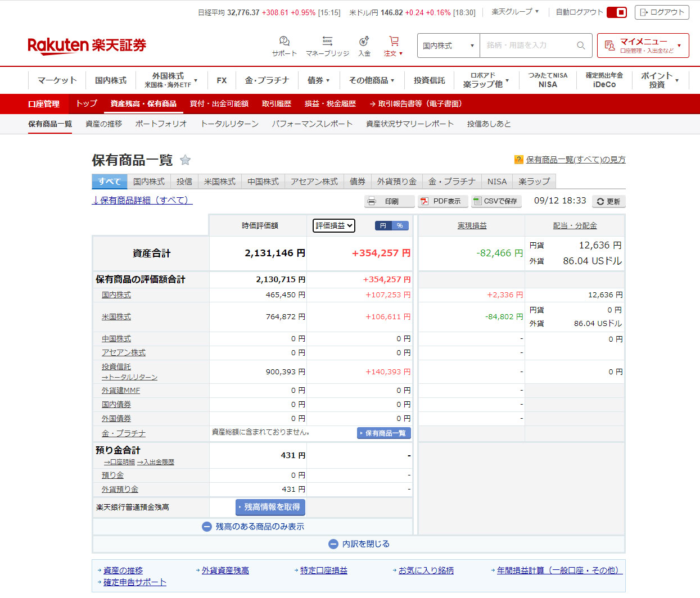Click the search magnifier icon

point(581,46)
